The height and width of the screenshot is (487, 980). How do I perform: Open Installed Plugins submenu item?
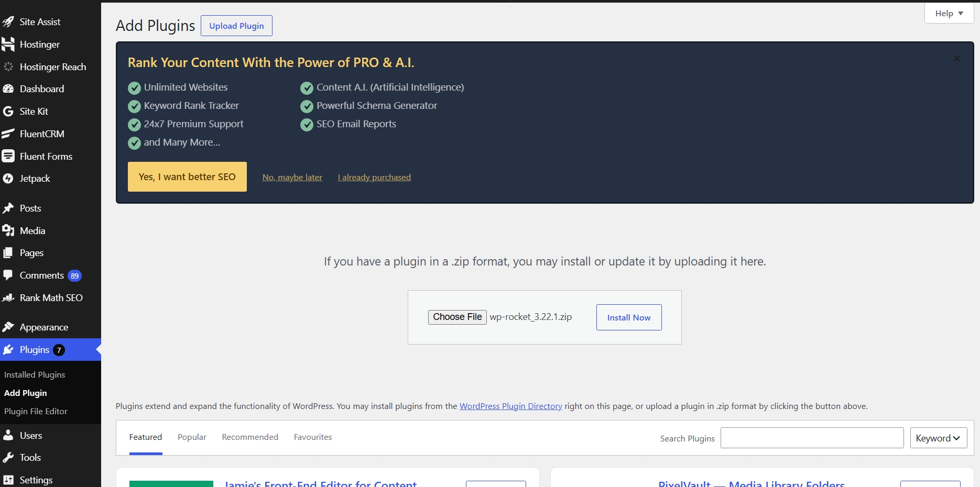tap(35, 375)
